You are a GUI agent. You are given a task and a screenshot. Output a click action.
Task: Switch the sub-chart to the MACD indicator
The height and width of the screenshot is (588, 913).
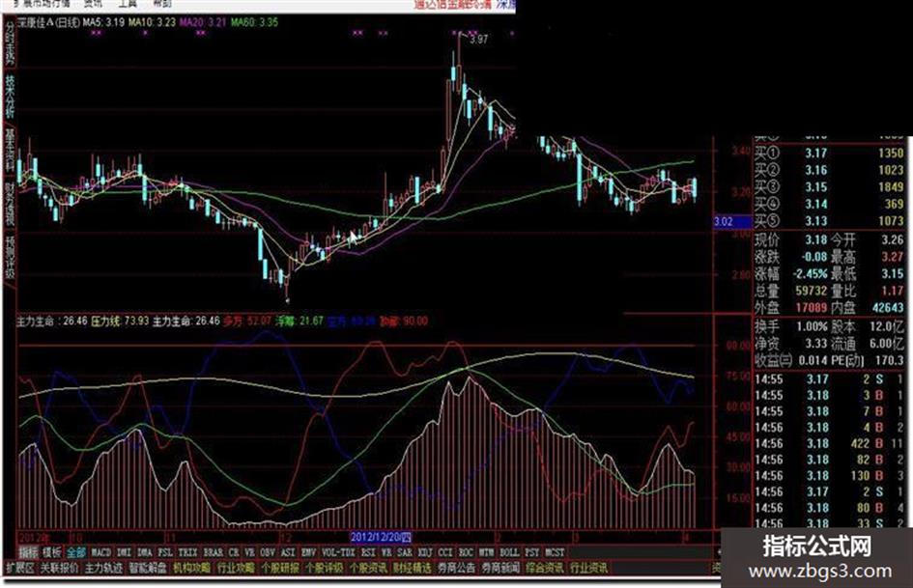101,552
